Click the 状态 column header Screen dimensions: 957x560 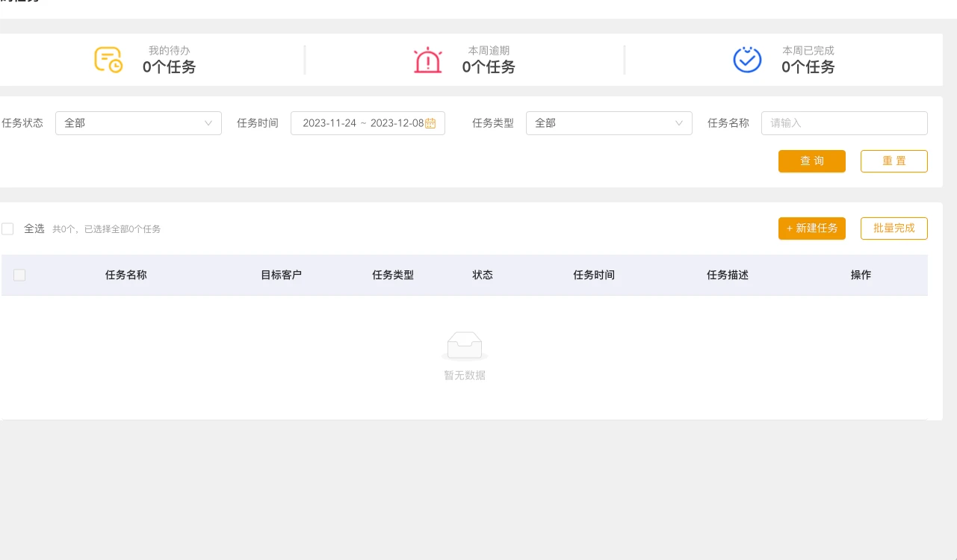pos(483,275)
